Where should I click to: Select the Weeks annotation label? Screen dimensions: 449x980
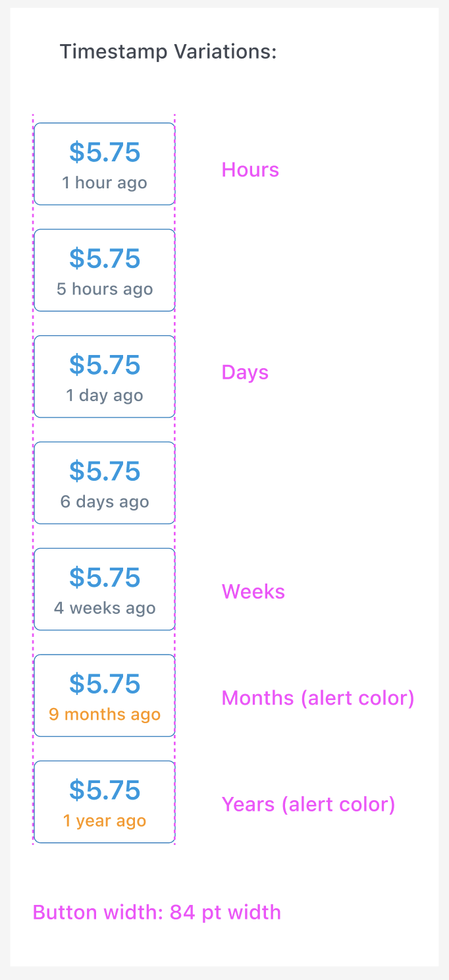[253, 591]
